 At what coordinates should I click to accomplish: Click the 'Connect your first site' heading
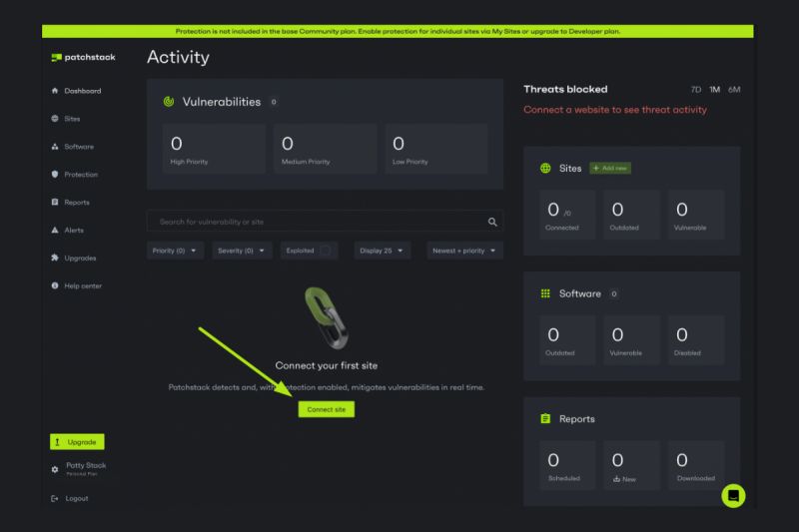(327, 365)
